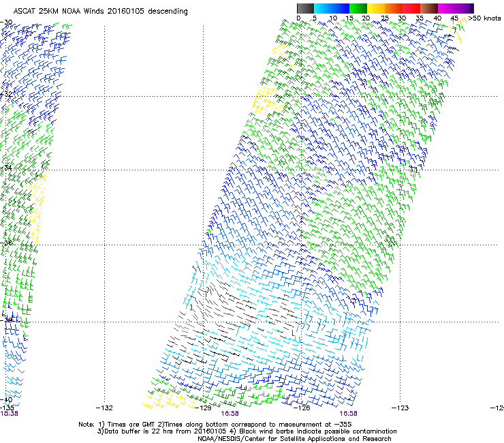Click the brown 35-40 knots legend segment
504x443 pixels.
[429, 8]
